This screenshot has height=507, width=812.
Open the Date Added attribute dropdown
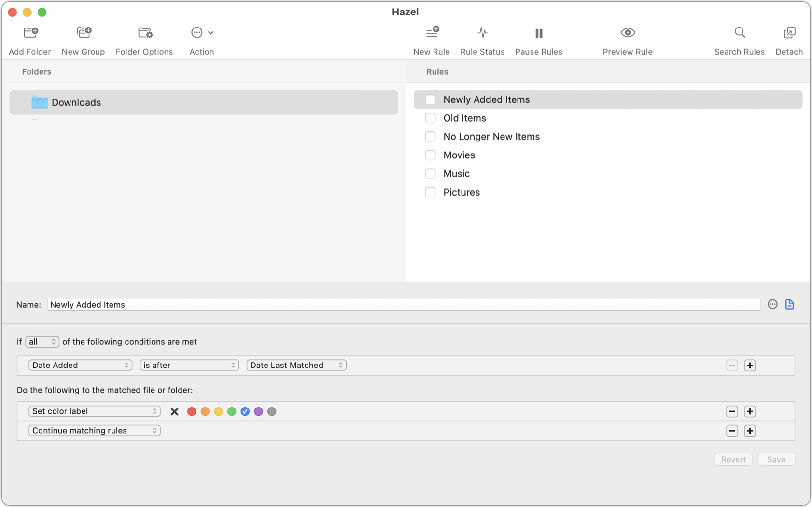click(80, 366)
